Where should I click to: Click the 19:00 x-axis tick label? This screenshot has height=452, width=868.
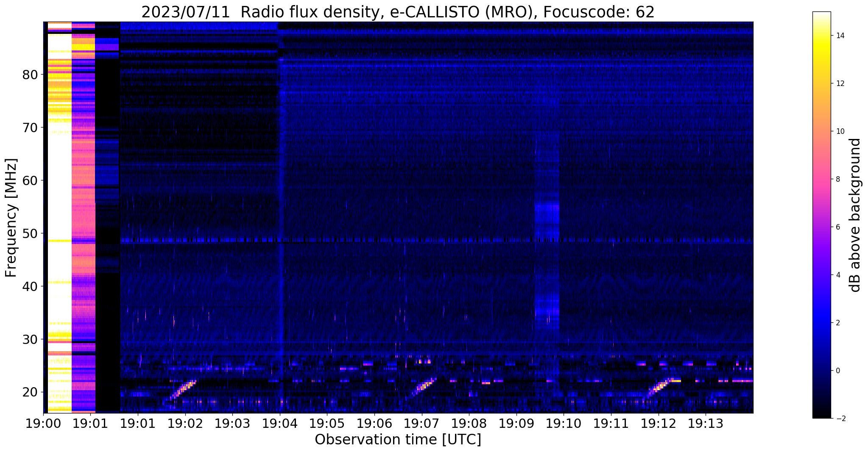pyautogui.click(x=43, y=424)
